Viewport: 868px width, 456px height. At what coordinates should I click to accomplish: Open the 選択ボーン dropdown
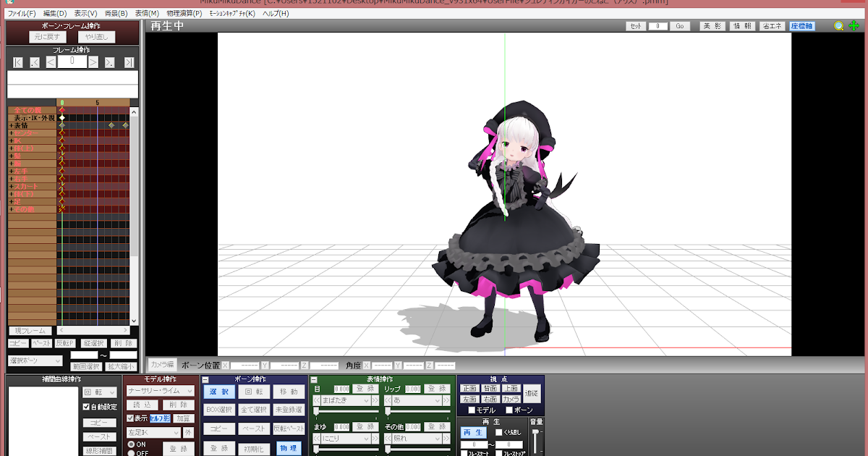tap(36, 360)
